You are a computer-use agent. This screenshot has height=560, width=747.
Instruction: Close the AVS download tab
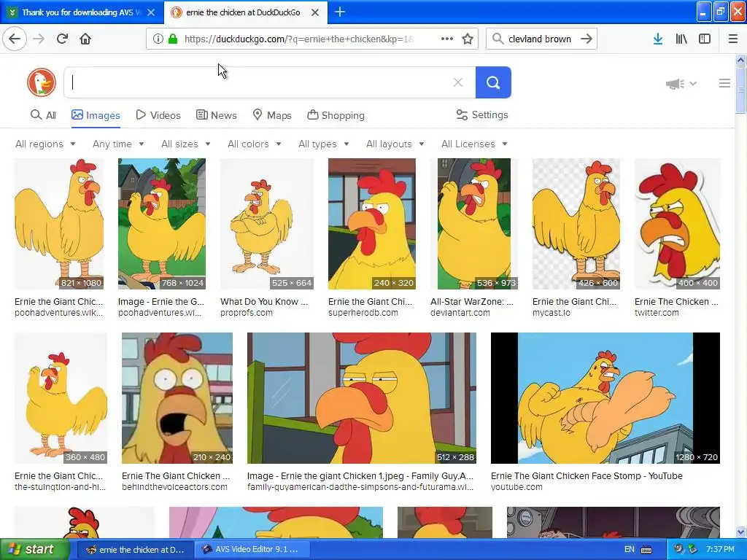[151, 12]
